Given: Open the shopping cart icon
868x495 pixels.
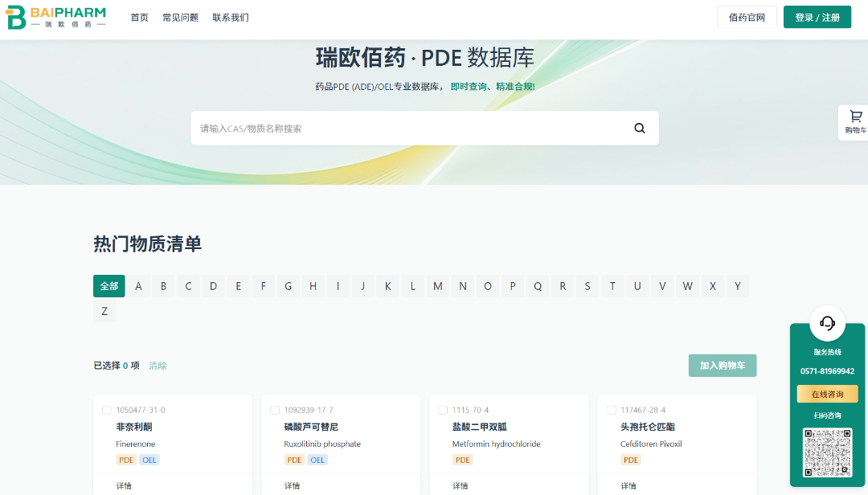Looking at the screenshot, I should pyautogui.click(x=855, y=117).
